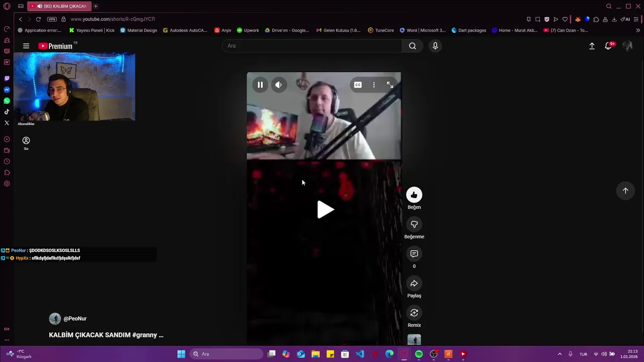The width and height of the screenshot is (644, 362).
Task: Dislike the Short with Beğenme button
Action: [x=414, y=224]
